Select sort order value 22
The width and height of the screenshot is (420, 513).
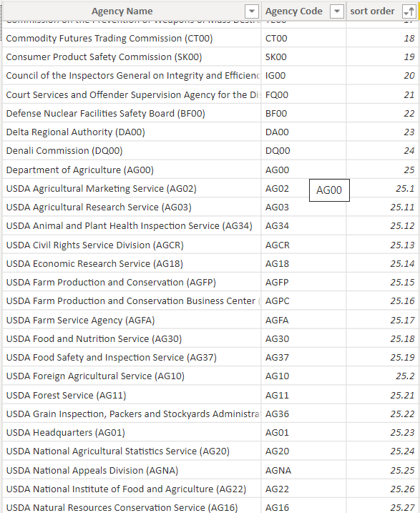pyautogui.click(x=382, y=114)
